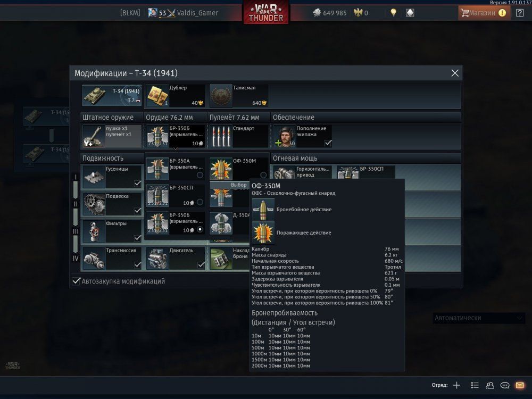
Task: Select the БР-350А shell radio button
Action: coord(200,174)
